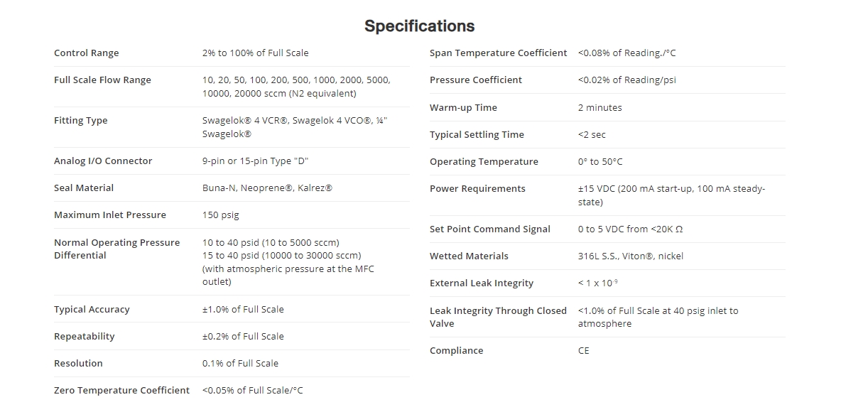Click the Typical Settling Time label
The width and height of the screenshot is (868, 412).
(x=477, y=135)
